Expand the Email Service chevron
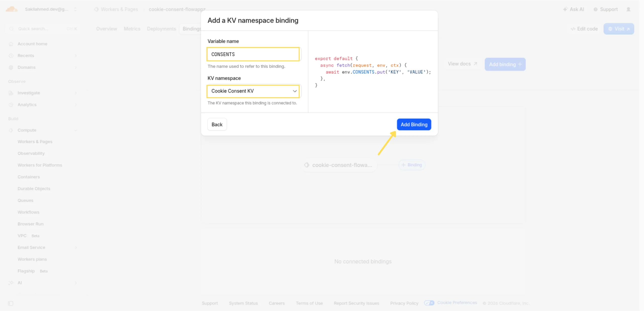 coord(76,247)
